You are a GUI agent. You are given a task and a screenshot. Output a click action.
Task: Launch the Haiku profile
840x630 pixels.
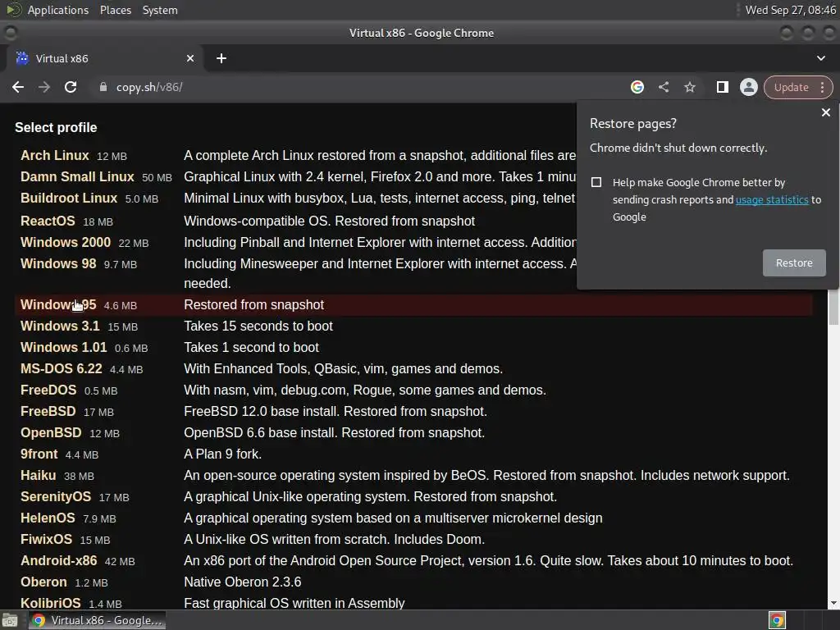pyautogui.click(x=38, y=476)
